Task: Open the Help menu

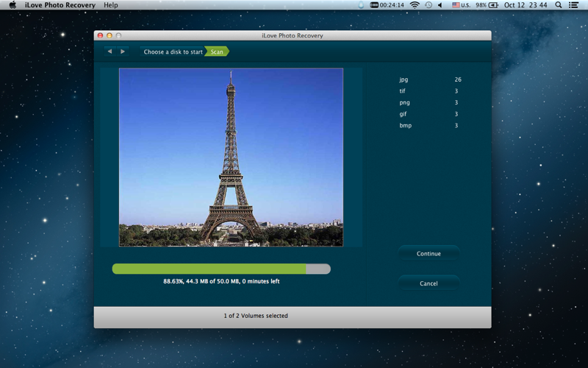Action: [111, 5]
